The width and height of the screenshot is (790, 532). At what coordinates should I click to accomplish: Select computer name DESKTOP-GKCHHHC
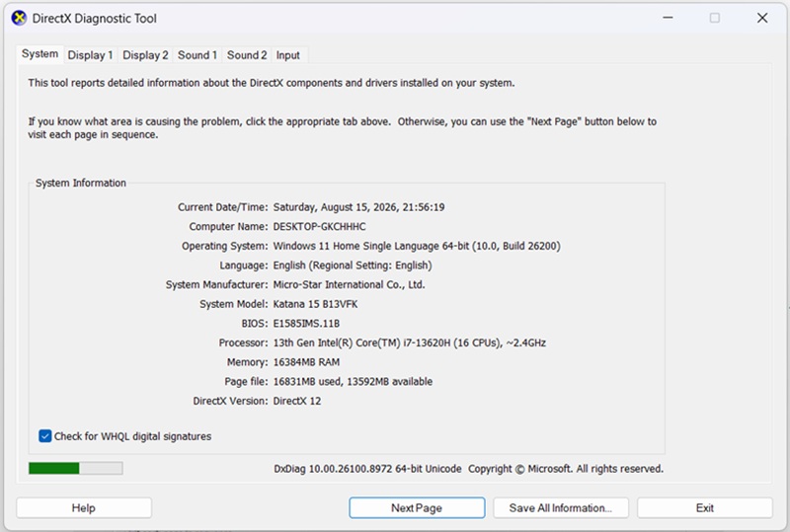pyautogui.click(x=319, y=227)
